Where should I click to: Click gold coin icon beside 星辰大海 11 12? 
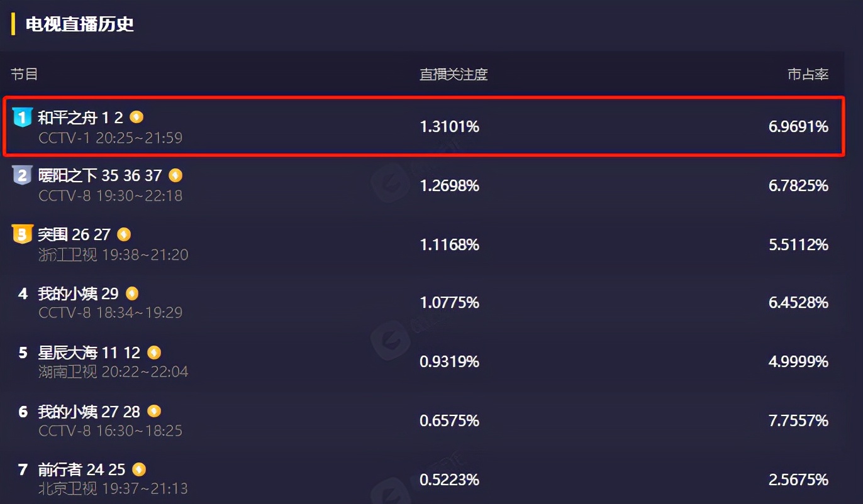coord(153,353)
